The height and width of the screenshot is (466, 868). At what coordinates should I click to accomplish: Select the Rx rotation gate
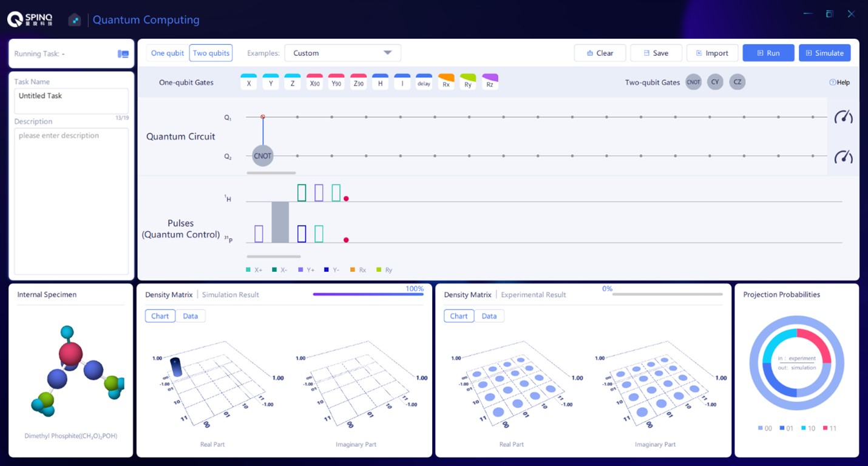tap(446, 83)
